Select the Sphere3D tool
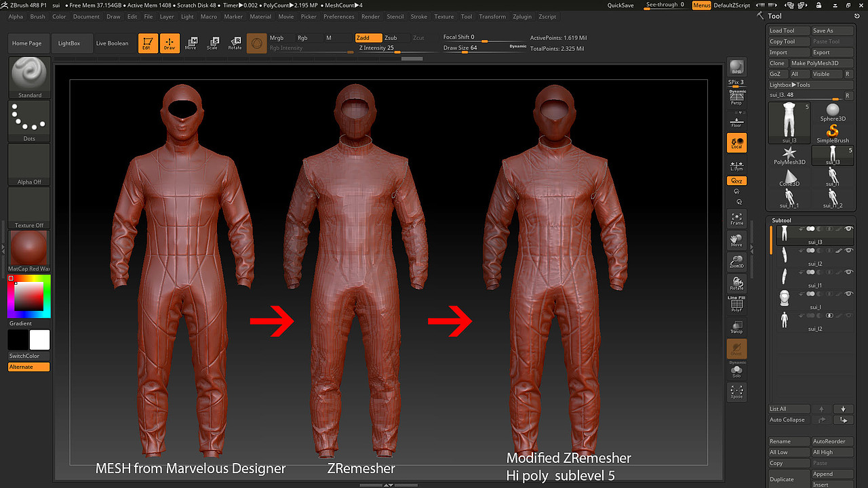This screenshot has height=488, width=868. pos(833,112)
